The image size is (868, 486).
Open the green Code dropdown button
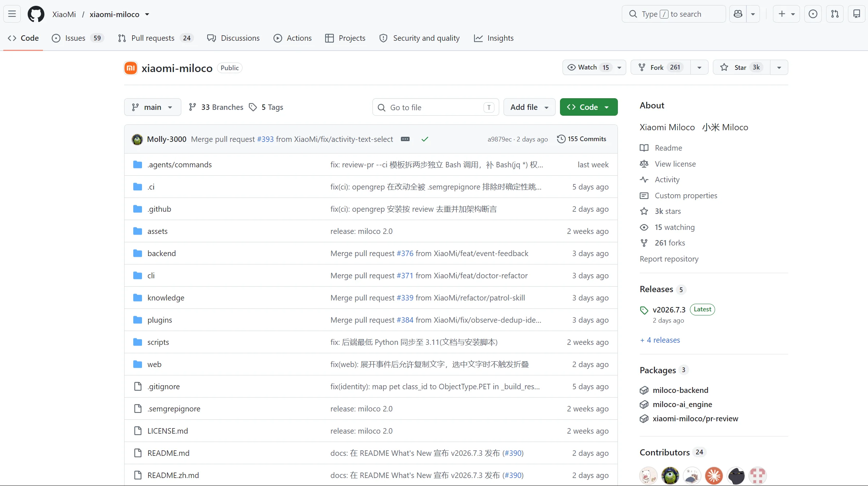click(589, 107)
